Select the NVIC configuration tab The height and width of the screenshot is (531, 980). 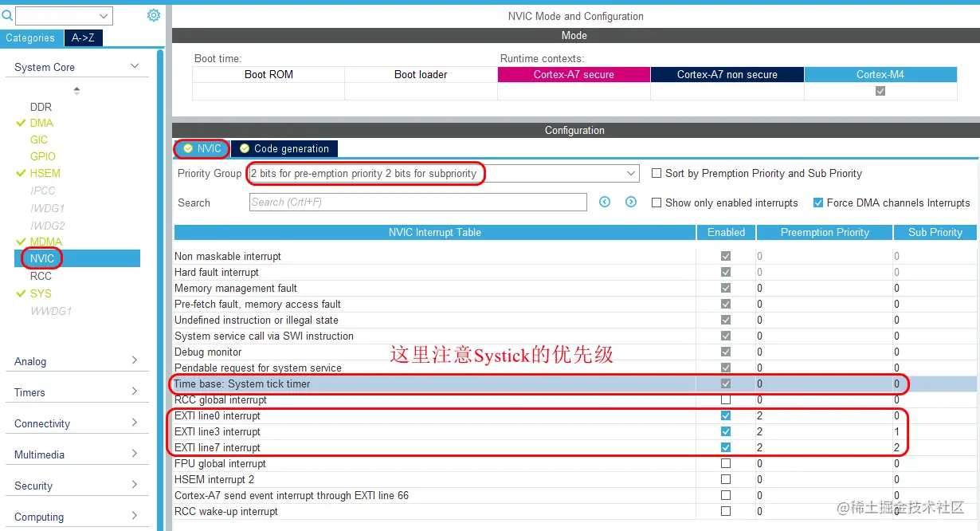(202, 148)
